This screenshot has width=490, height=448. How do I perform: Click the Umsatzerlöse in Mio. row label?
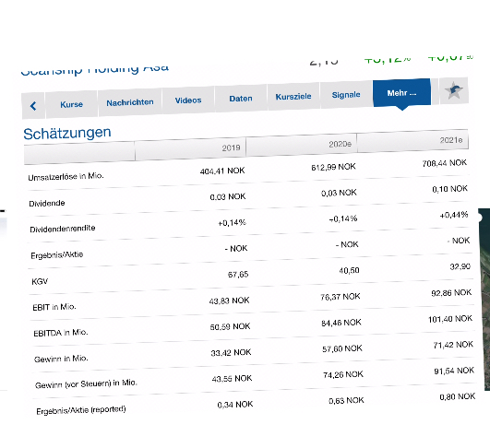click(66, 177)
